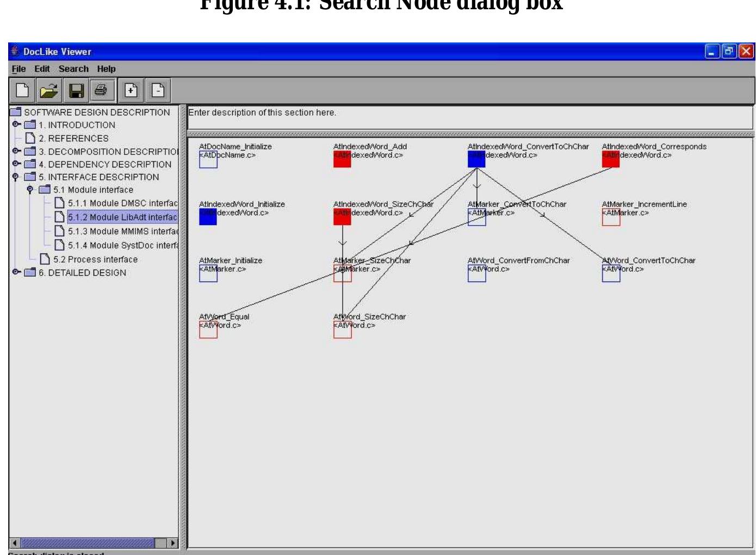Expand the 3. DECOMPOSITION DESCRIPTION node
This screenshot has width=756, height=555.
(x=16, y=151)
